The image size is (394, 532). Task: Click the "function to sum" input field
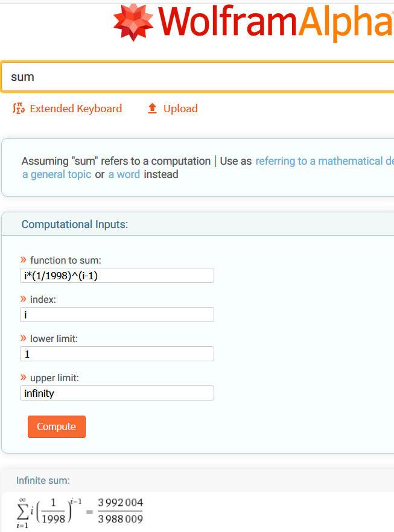116,276
